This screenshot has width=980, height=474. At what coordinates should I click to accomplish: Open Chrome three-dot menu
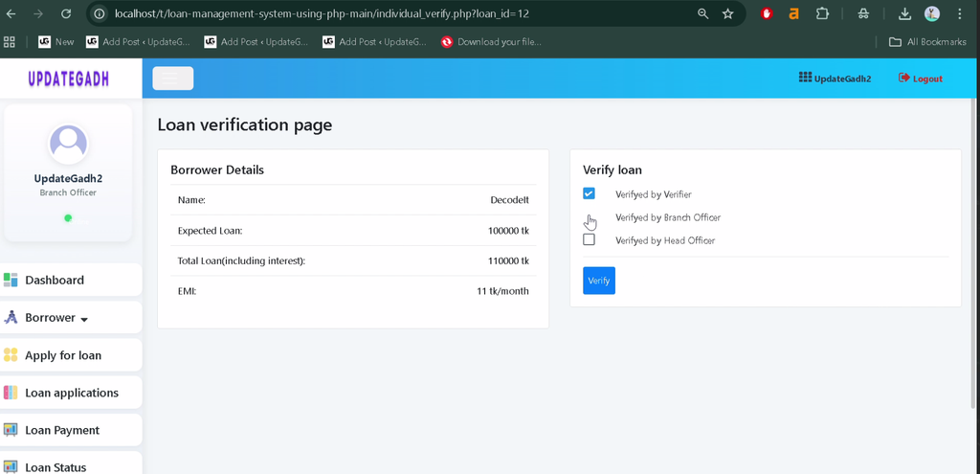[x=960, y=13]
